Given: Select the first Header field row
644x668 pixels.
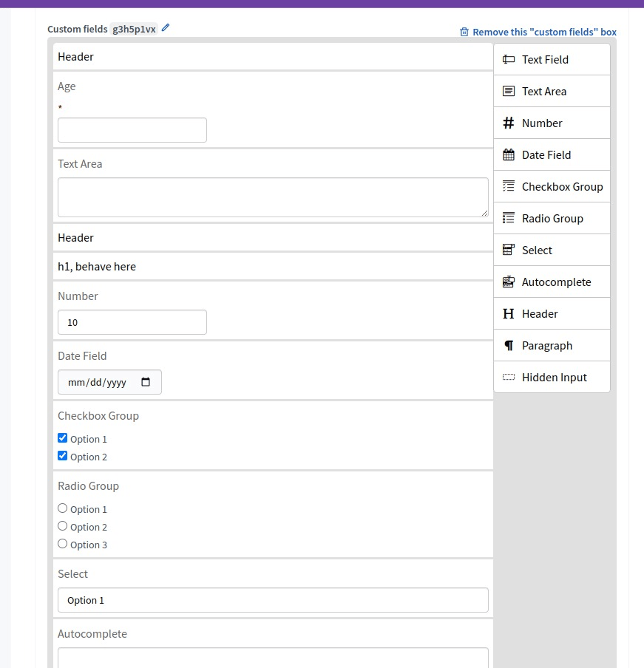Looking at the screenshot, I should click(273, 57).
